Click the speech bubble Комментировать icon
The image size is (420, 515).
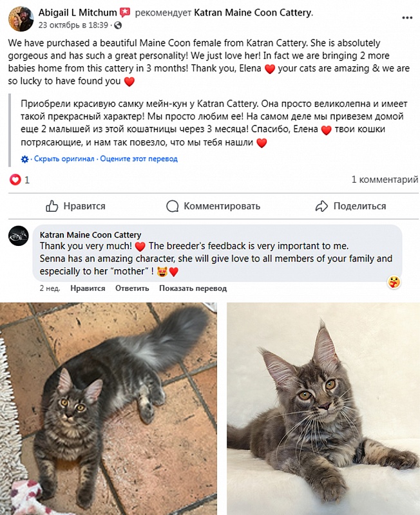pos(172,206)
